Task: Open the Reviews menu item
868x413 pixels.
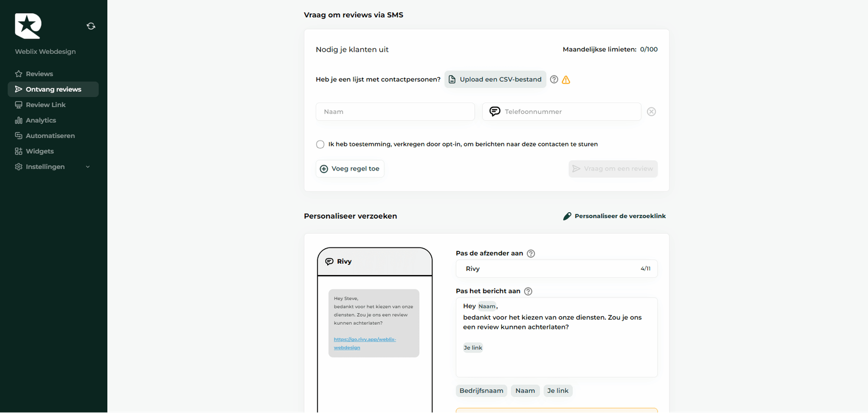Action: click(x=39, y=74)
